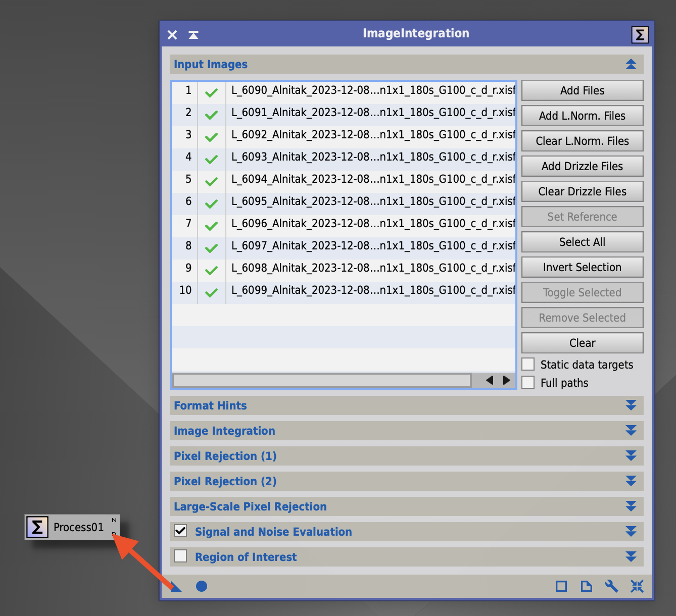Enable the Region of Interest option

point(180,555)
